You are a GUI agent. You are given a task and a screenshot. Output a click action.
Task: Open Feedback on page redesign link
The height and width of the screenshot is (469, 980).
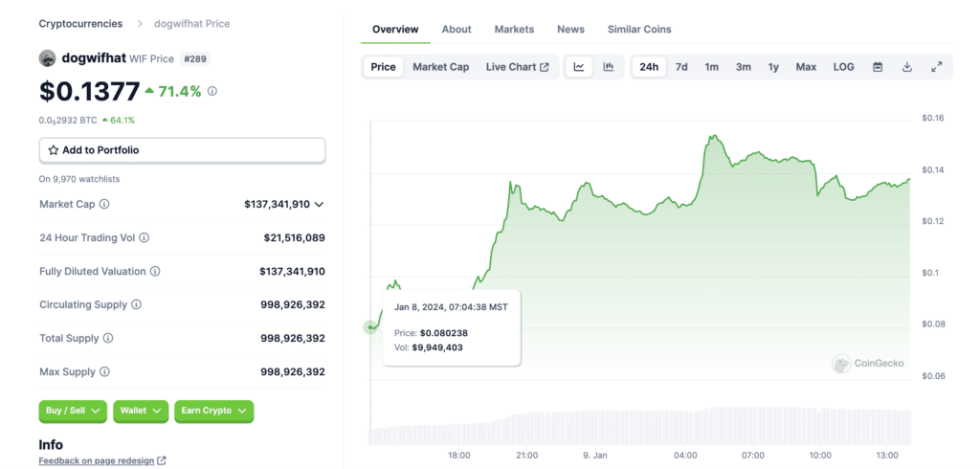(97, 461)
